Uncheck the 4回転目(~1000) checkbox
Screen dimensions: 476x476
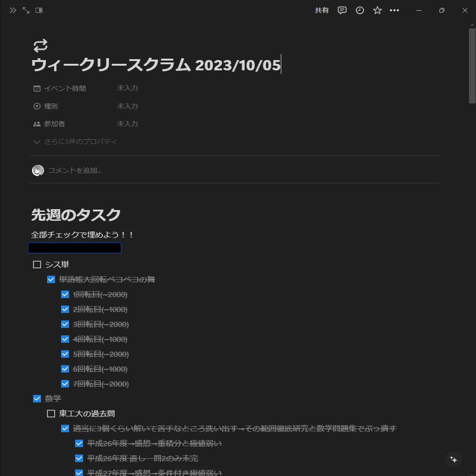point(65,339)
